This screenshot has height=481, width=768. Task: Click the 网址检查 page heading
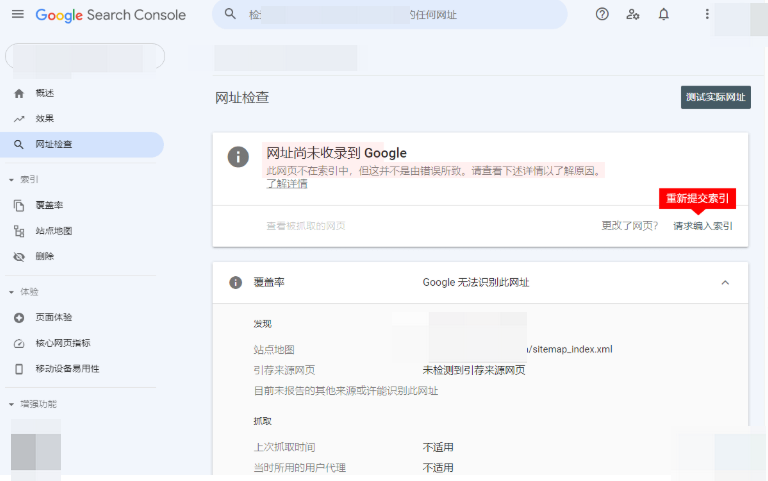click(242, 97)
